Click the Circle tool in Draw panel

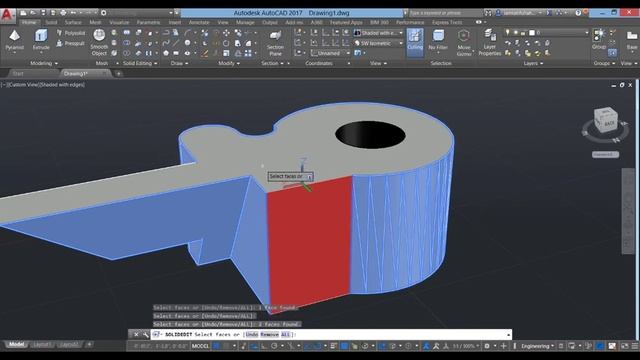(187, 43)
